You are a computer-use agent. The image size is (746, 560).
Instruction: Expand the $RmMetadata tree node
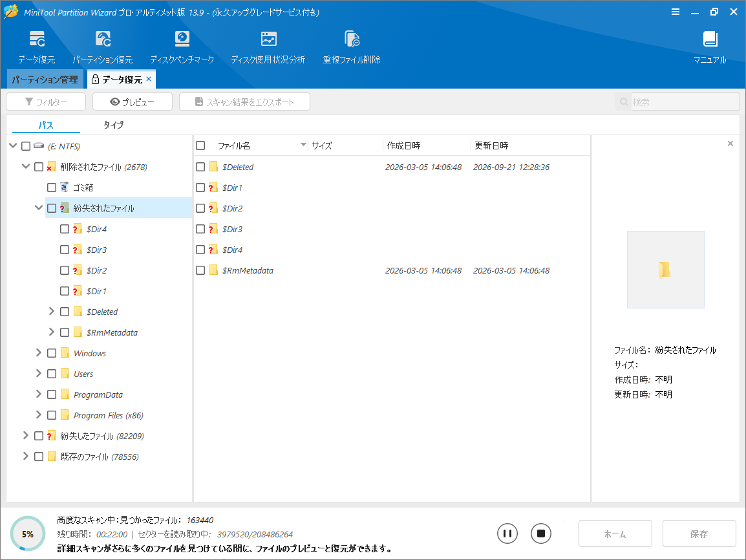[51, 332]
